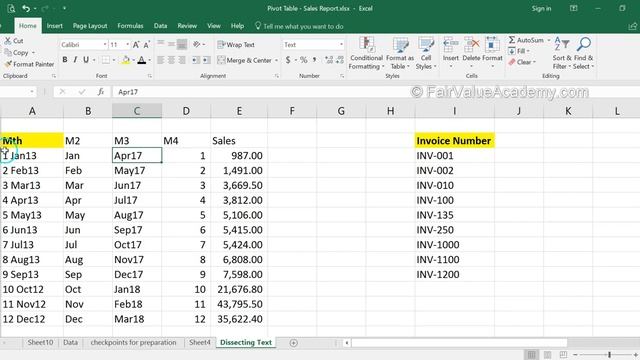Open the Fill dropdown in Editing group
640x360 pixels.
(519, 51)
